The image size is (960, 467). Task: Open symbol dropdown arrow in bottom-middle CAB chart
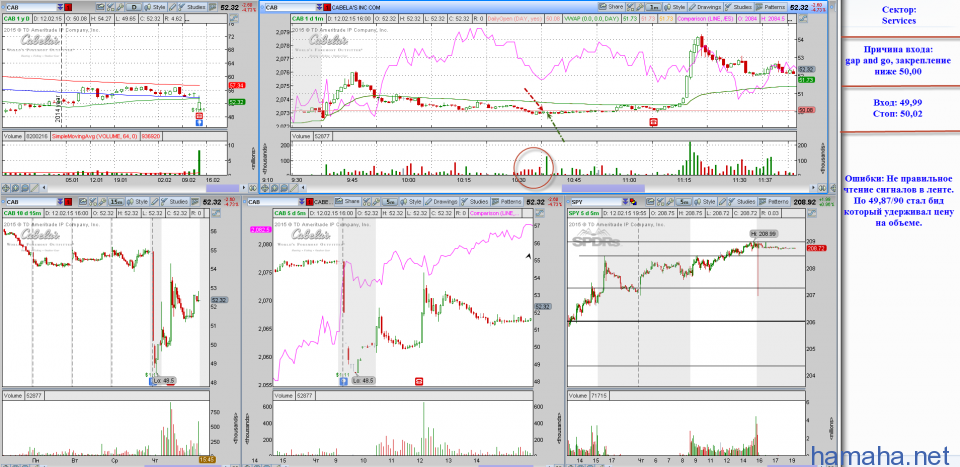302,201
